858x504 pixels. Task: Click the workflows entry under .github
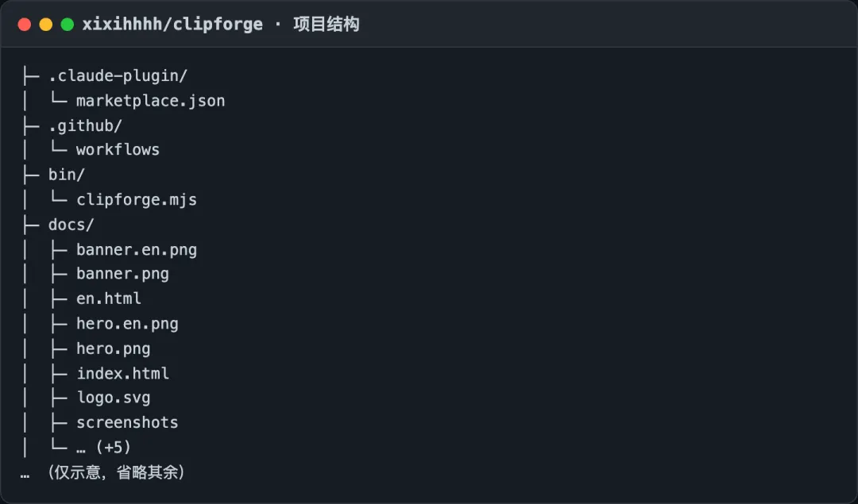tap(118, 150)
